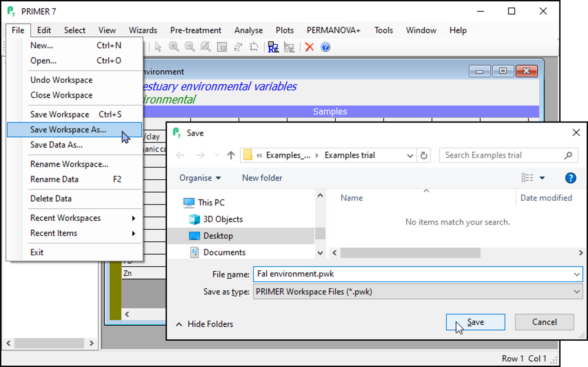Click the folder tree scroll down arrow
Image resolution: width=588 pixels, height=367 pixels.
[x=320, y=252]
